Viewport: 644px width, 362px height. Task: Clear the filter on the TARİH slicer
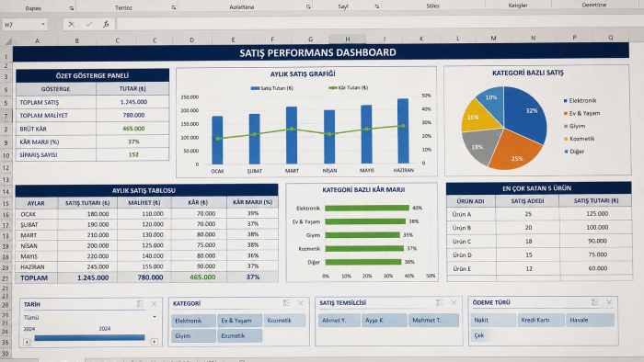[154, 304]
